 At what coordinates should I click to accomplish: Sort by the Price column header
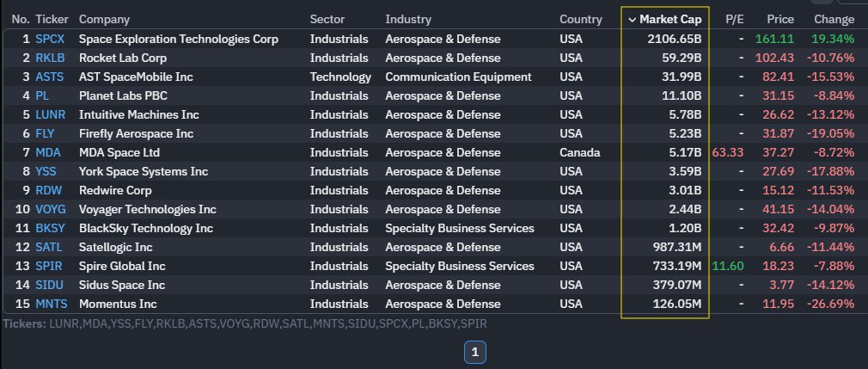780,20
